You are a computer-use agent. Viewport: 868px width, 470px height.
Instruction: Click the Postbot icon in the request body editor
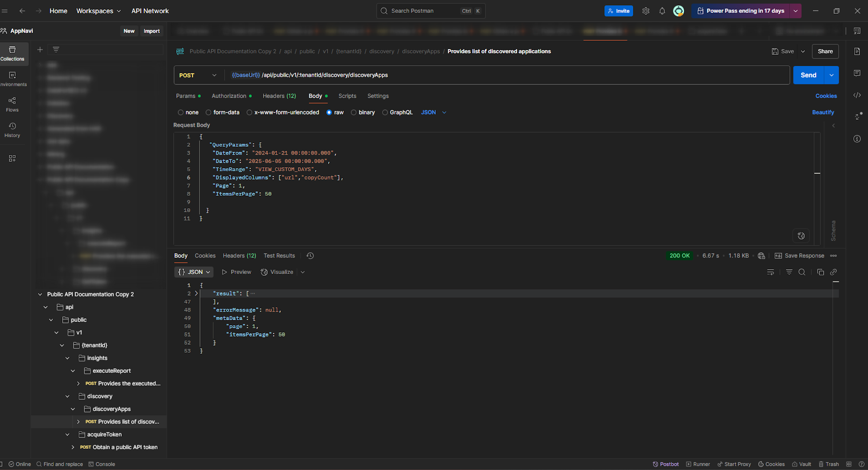pos(801,236)
